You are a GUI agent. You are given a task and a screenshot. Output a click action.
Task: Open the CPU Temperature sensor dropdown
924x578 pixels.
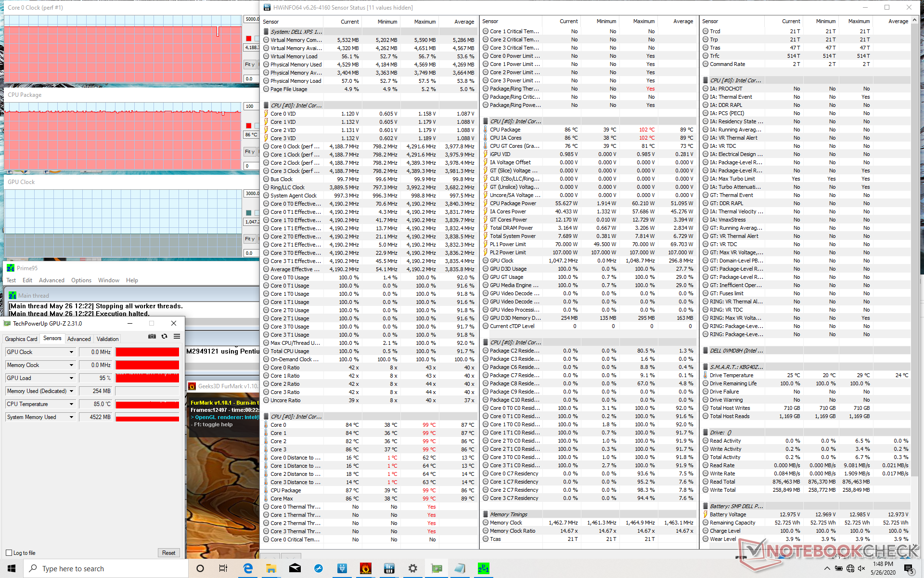point(71,404)
